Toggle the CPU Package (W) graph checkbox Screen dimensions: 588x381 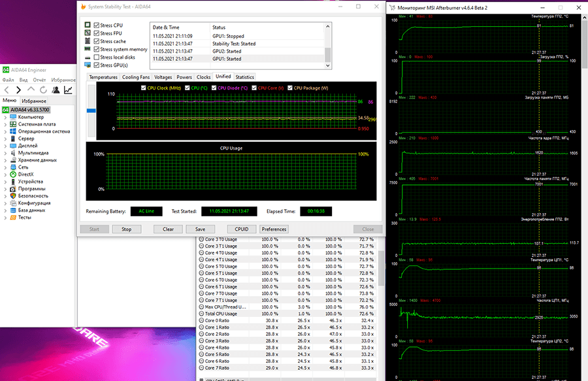tap(290, 88)
